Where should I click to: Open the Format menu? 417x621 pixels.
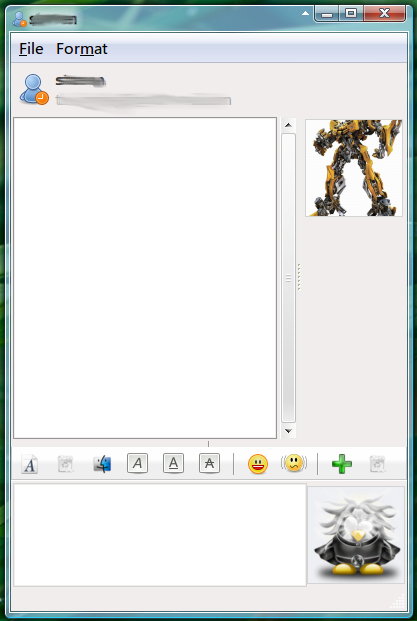[82, 49]
